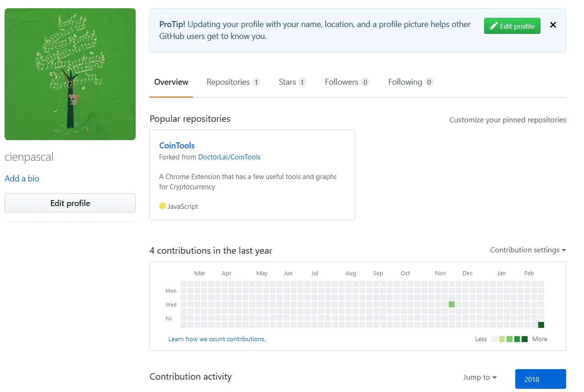This screenshot has width=584, height=392.
Task: Select the 2018 year button
Action: click(540, 379)
